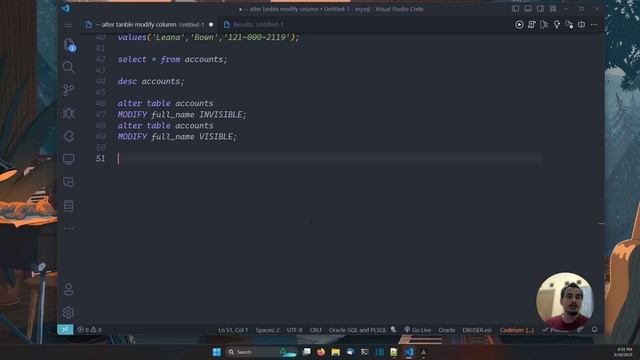Open File Explorer from the taskbar

coord(336,352)
